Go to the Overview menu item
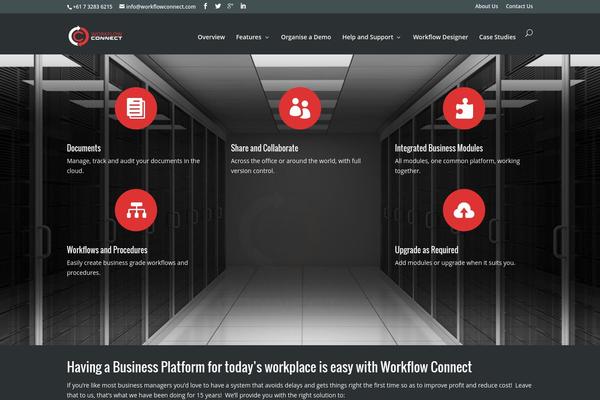Image resolution: width=600 pixels, height=400 pixels. (211, 37)
